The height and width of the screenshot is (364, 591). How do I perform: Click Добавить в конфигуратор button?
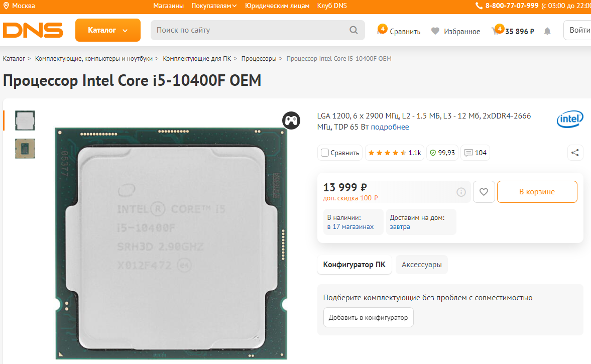point(368,317)
